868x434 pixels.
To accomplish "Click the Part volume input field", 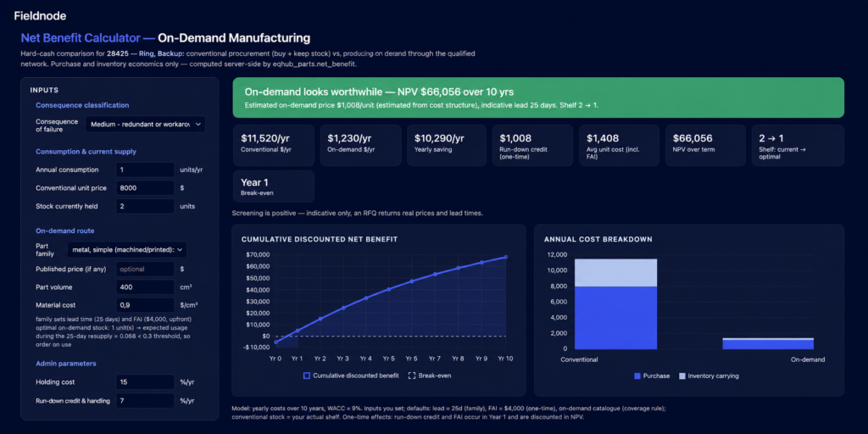I will point(145,287).
